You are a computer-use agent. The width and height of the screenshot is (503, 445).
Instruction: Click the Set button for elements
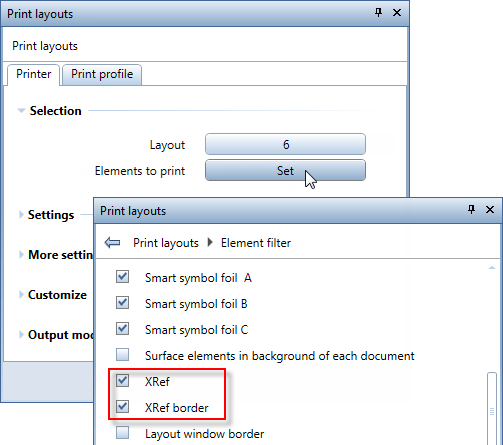[x=285, y=170]
